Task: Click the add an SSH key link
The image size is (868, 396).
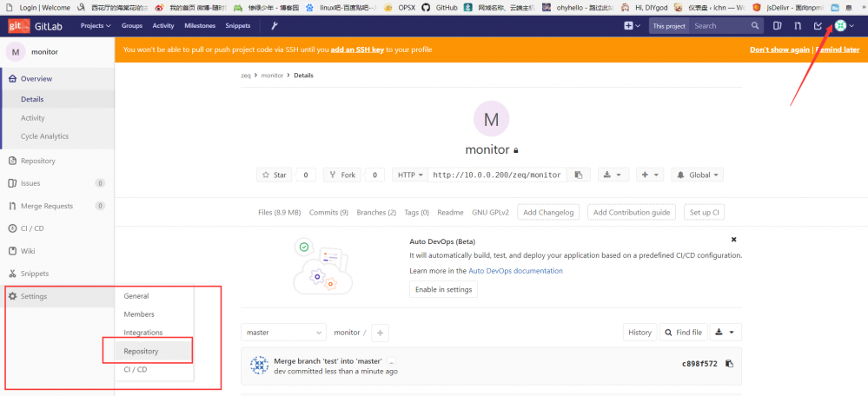Action: (x=358, y=49)
